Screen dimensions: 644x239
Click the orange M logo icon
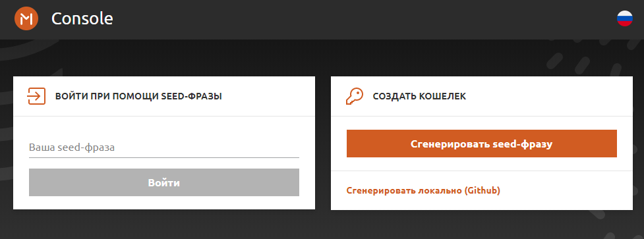tap(26, 18)
